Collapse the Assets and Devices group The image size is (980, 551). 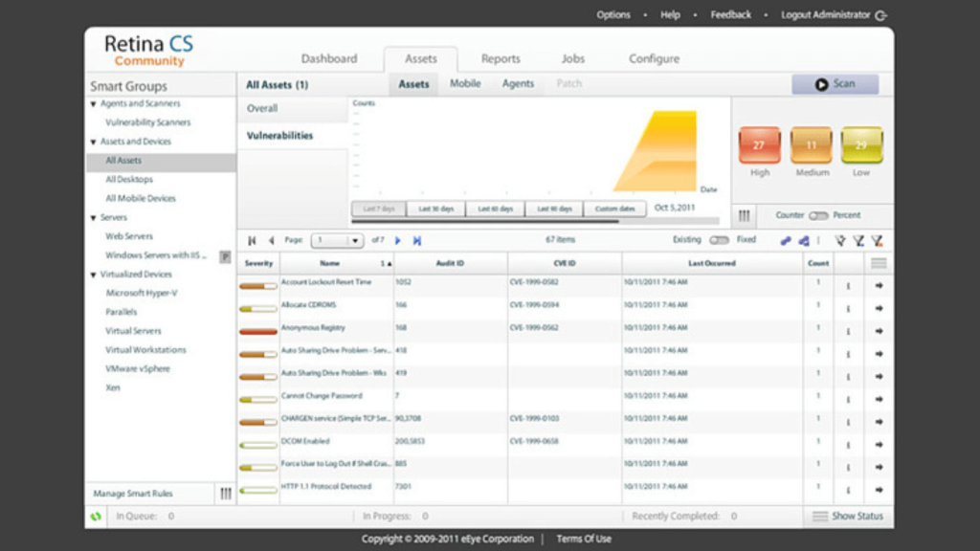coord(93,143)
